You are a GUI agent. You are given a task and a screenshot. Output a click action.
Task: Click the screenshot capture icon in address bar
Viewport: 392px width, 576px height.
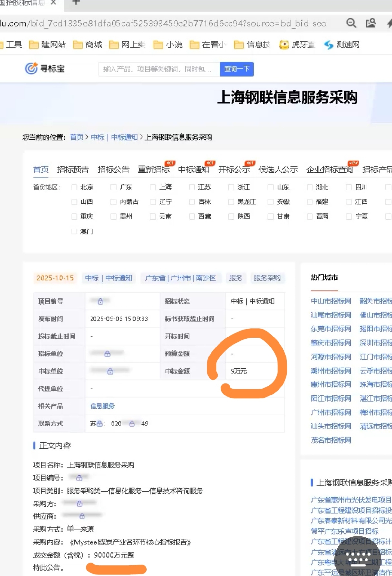coord(371,23)
